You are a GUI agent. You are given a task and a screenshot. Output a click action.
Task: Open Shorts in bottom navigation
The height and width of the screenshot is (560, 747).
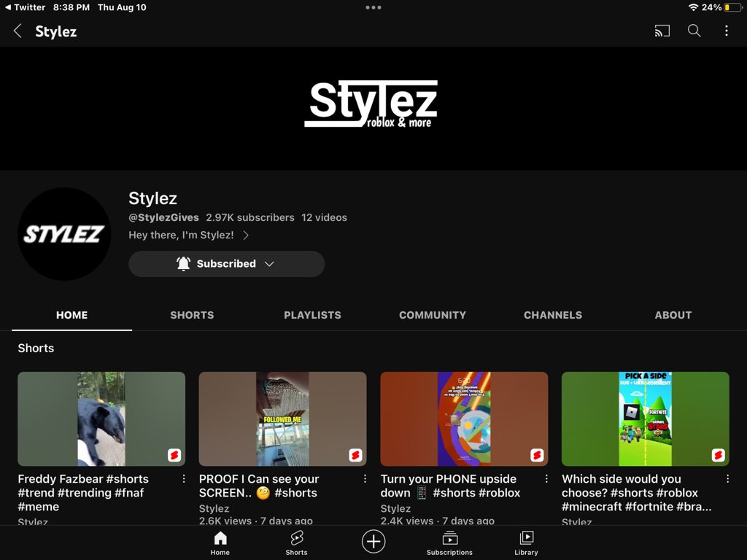click(x=296, y=543)
